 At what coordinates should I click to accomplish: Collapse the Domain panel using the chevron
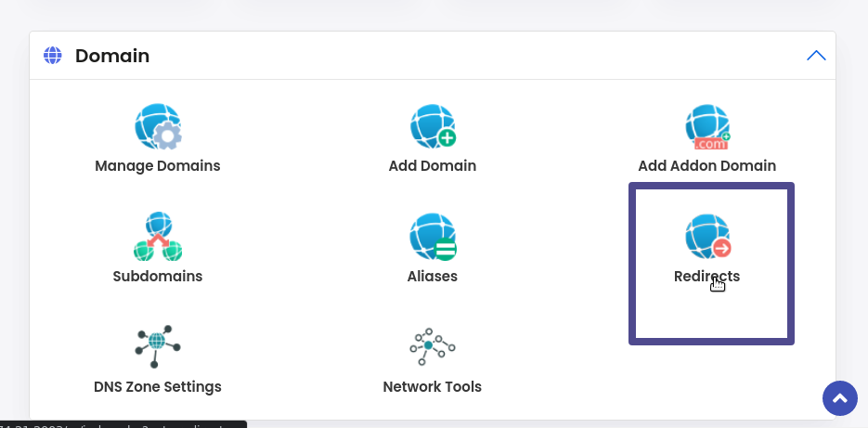point(816,56)
